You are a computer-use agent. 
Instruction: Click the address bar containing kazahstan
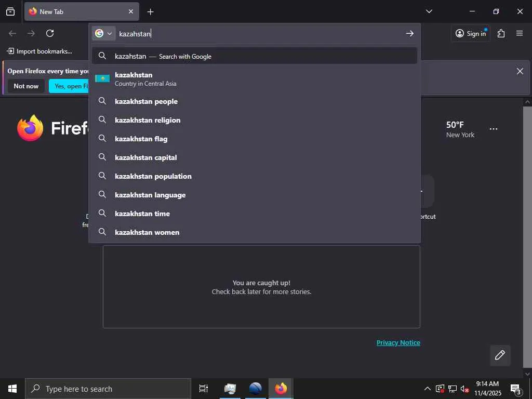(x=260, y=34)
